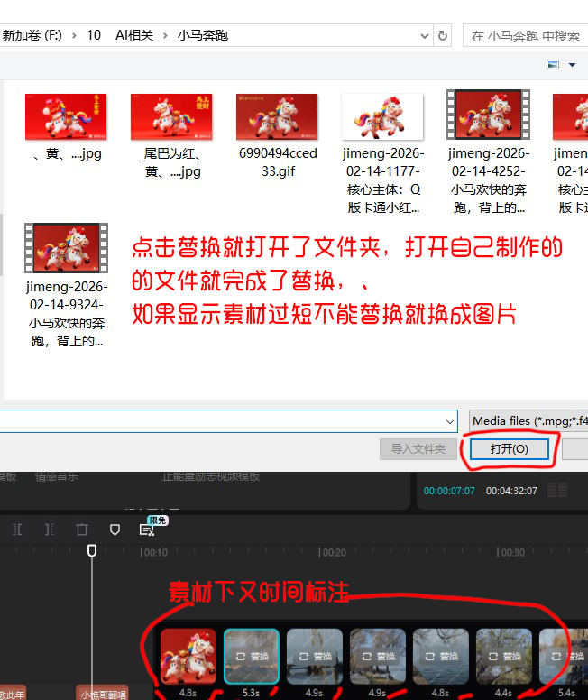The width and height of the screenshot is (588, 700).
Task: Click the marker shield icon in timeline toolbar
Action: pyautogui.click(x=115, y=530)
